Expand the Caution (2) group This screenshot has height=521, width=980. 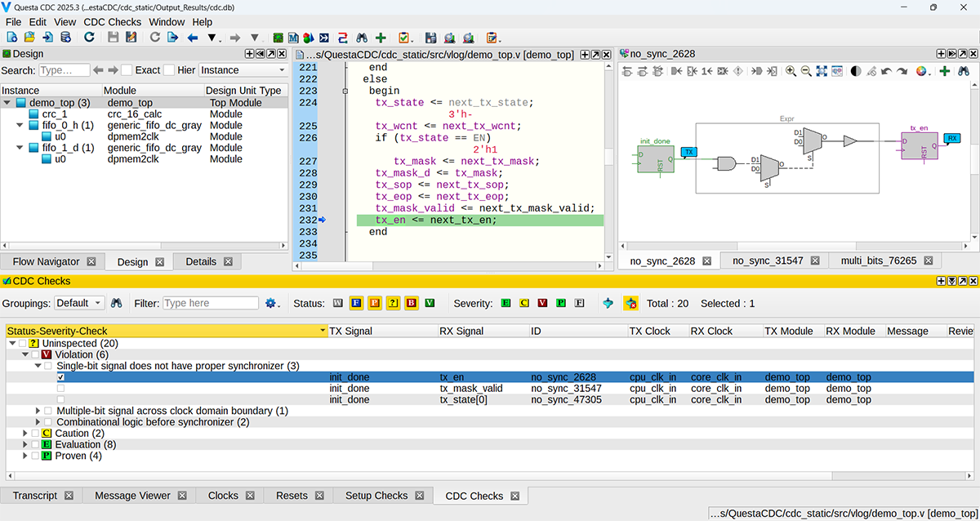coord(25,433)
